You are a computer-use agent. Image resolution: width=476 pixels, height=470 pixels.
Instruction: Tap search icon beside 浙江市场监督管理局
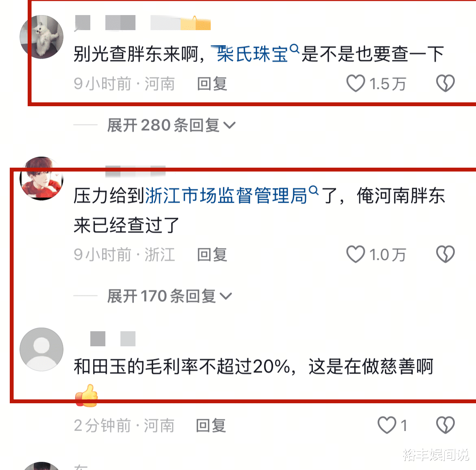[x=314, y=191]
